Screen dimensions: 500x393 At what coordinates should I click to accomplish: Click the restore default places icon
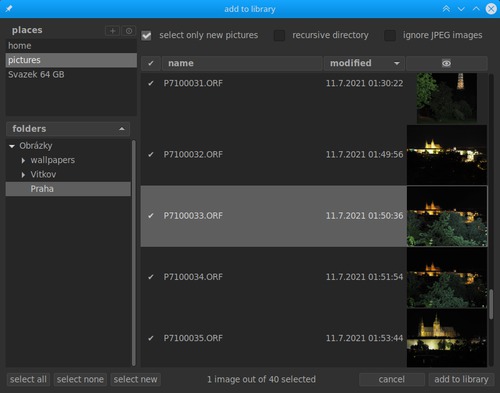coord(129,31)
